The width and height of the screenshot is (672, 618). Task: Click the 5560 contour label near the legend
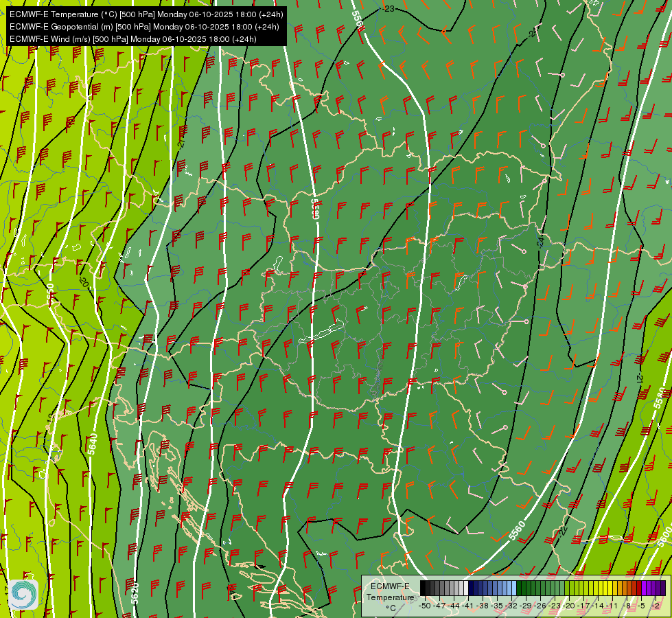(x=517, y=531)
